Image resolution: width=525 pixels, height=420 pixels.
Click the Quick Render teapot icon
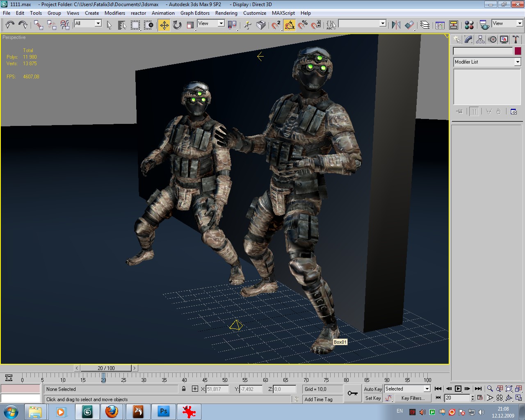coord(484,25)
